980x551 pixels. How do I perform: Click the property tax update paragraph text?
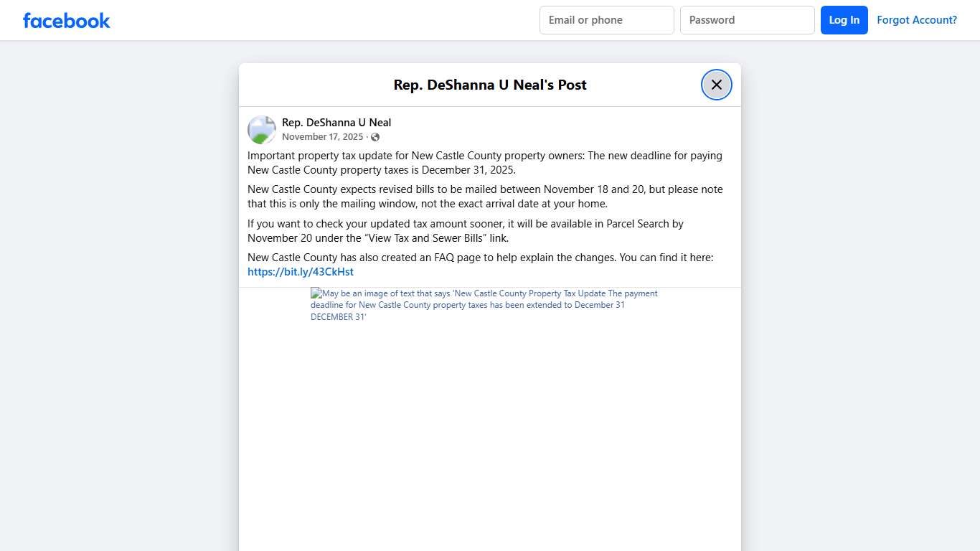click(484, 163)
